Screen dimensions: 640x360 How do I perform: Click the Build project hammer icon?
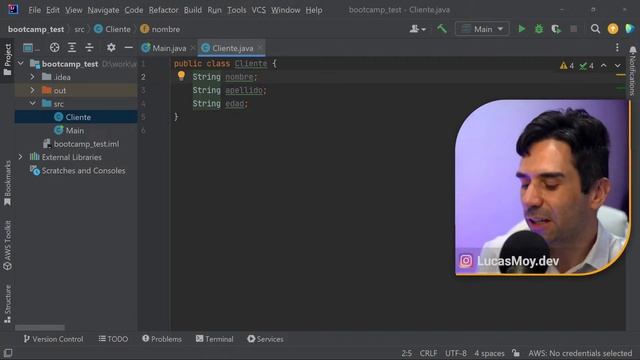pos(442,29)
